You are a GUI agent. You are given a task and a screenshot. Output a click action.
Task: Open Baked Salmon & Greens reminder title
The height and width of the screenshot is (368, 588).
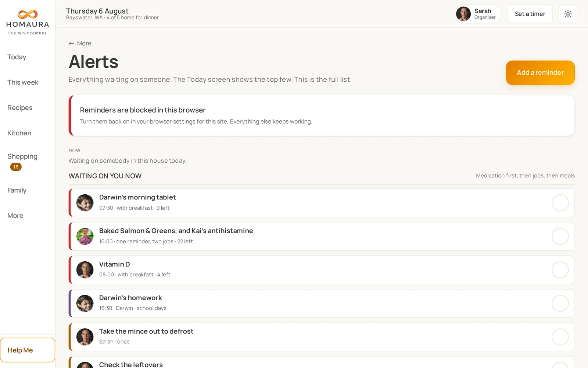[176, 231]
